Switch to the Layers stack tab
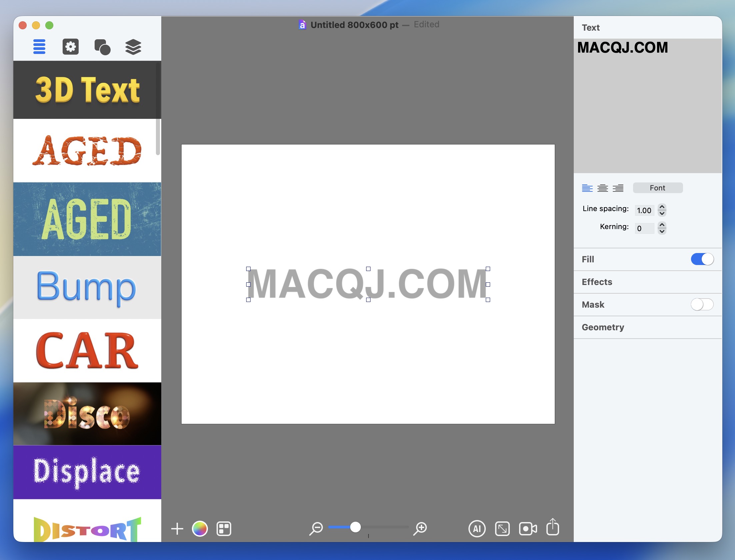The height and width of the screenshot is (560, 735). (x=133, y=47)
